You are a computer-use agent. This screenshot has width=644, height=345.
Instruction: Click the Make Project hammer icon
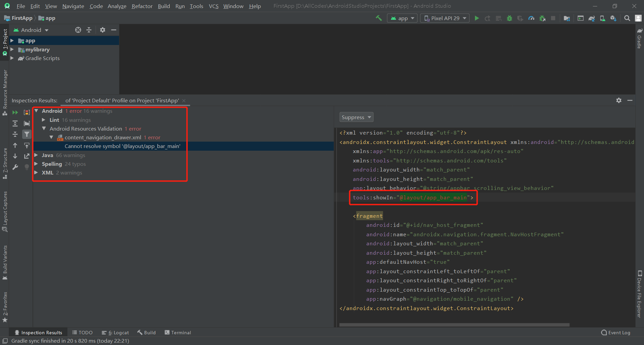[379, 18]
